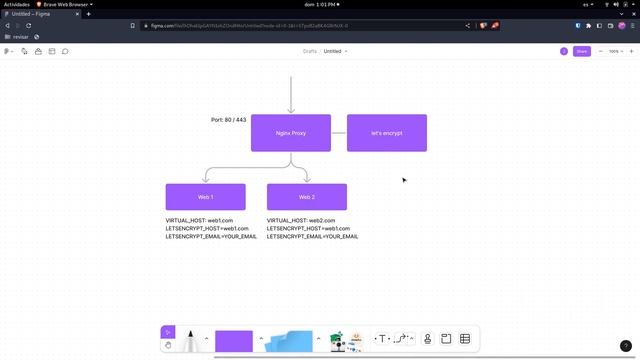Click the layout grid icon in top toolbar
Image resolution: width=640 pixels, height=360 pixels.
point(52,51)
